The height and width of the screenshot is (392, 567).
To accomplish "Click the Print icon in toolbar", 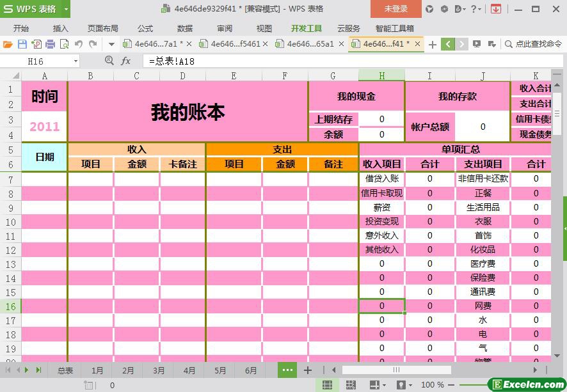I will (51, 44).
